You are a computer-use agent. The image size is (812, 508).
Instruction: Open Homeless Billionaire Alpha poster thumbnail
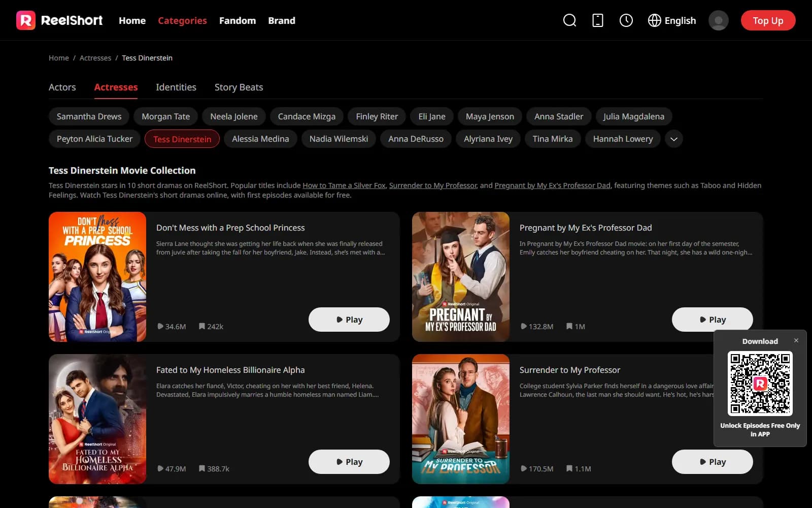[97, 419]
